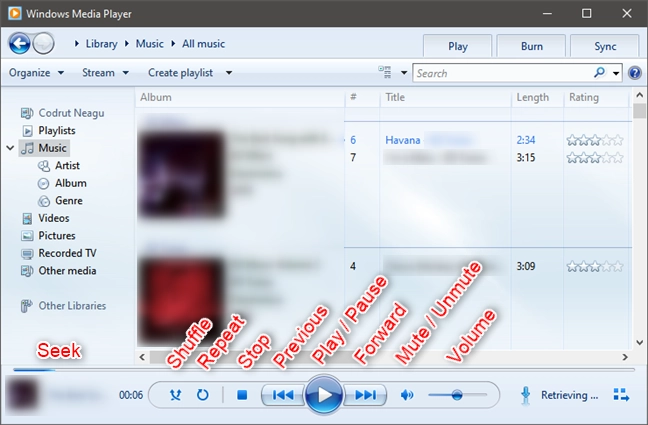Click the red album art thumbnail
648x425 pixels.
pyautogui.click(x=182, y=301)
